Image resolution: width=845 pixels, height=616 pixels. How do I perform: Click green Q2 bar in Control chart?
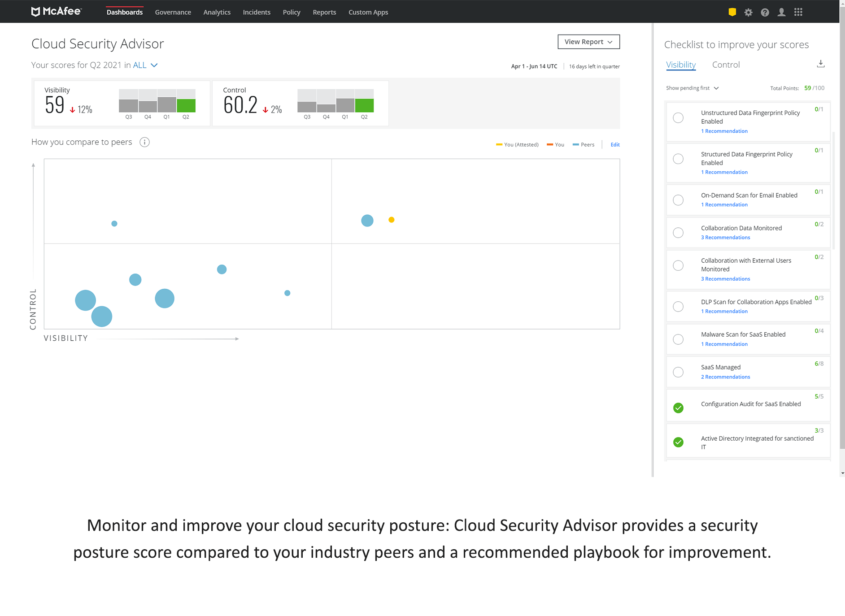[x=364, y=105]
